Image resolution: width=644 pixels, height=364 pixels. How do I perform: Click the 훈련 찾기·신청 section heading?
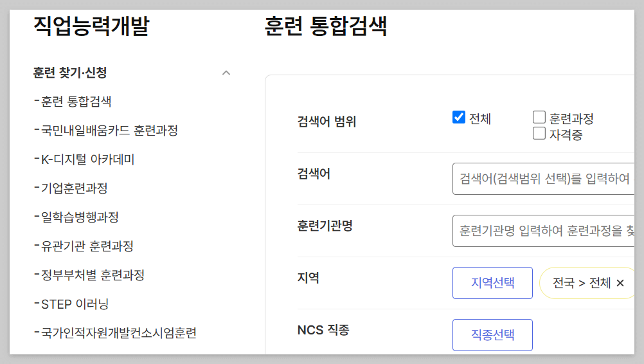[70, 73]
